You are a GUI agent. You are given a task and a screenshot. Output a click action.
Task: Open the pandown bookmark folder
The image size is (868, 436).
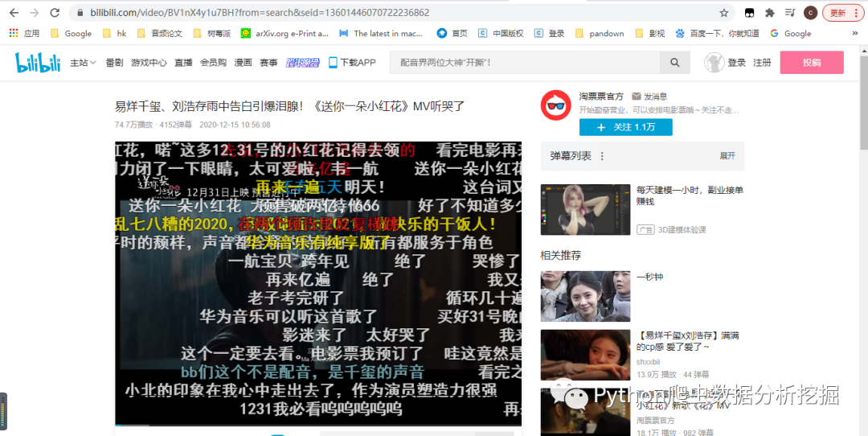coord(600,33)
